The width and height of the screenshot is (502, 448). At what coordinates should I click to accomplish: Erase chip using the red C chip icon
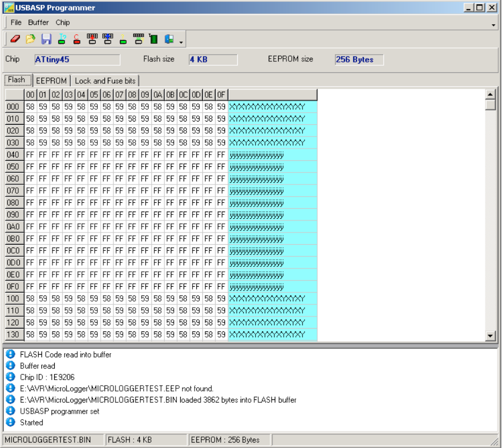point(77,39)
